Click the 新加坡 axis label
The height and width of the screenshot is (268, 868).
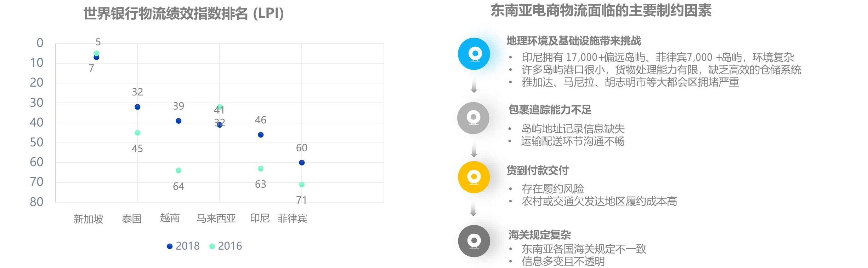click(88, 219)
